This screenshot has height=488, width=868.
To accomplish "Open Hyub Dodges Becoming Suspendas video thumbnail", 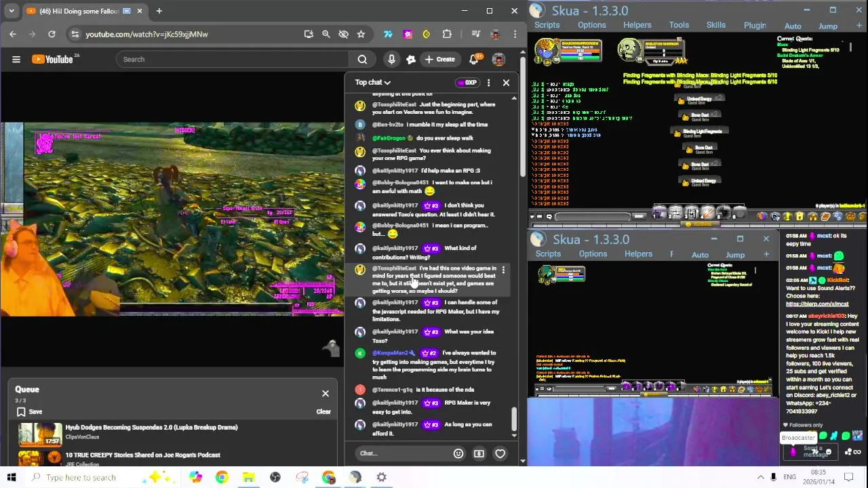I will pos(40,434).
